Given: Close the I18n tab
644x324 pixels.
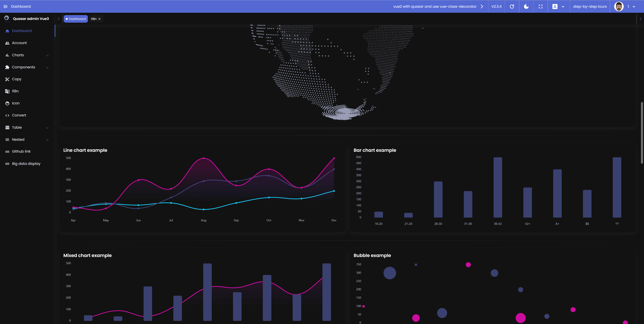Looking at the screenshot, I should coord(99,19).
